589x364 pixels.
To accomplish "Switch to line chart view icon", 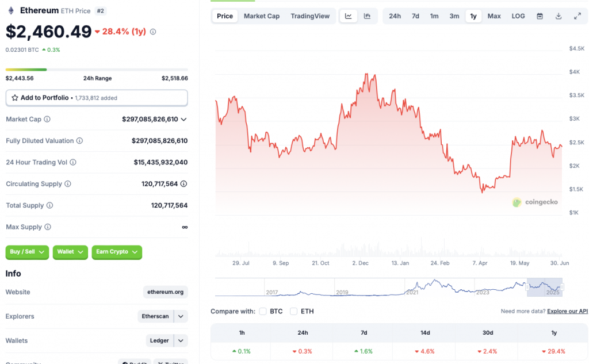I will [349, 16].
